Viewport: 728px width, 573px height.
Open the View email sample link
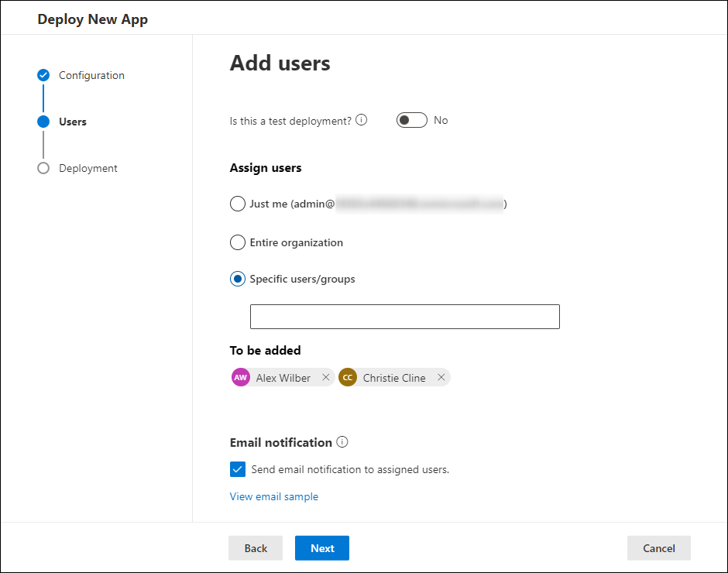tap(274, 496)
